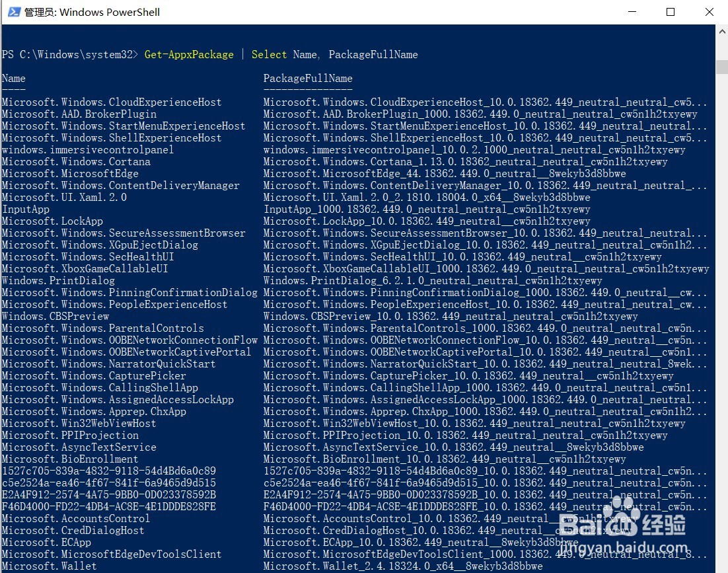Click InputApp name entry

pyautogui.click(x=26, y=210)
